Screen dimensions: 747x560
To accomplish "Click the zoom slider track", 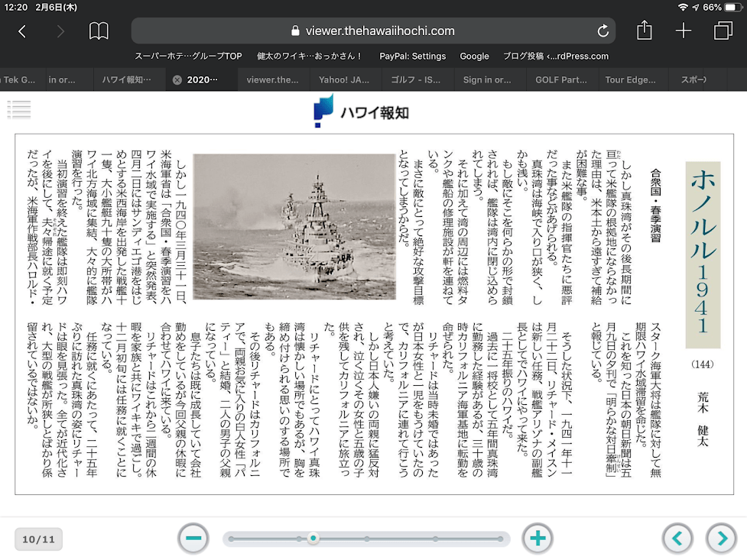I will tap(413, 539).
